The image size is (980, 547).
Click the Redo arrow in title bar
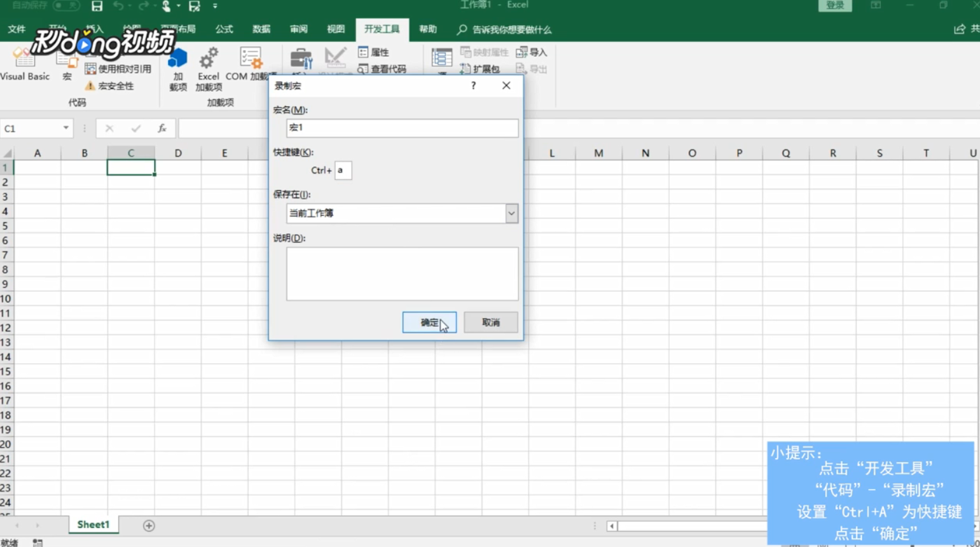click(x=144, y=6)
